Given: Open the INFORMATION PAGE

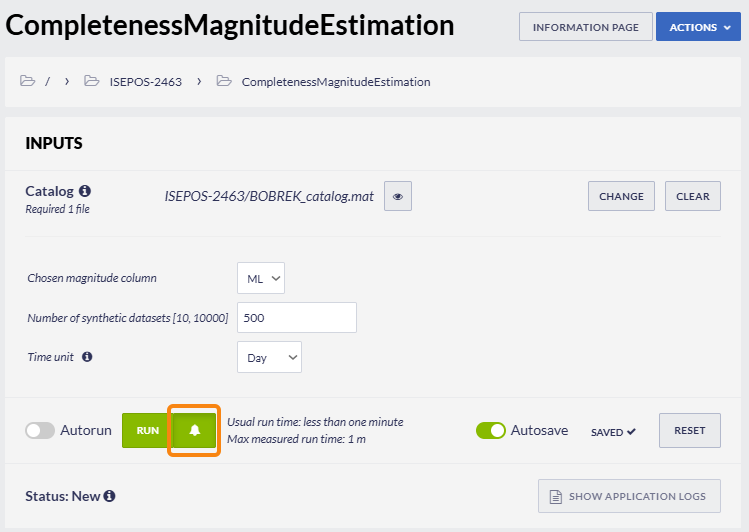Looking at the screenshot, I should coord(586,27).
